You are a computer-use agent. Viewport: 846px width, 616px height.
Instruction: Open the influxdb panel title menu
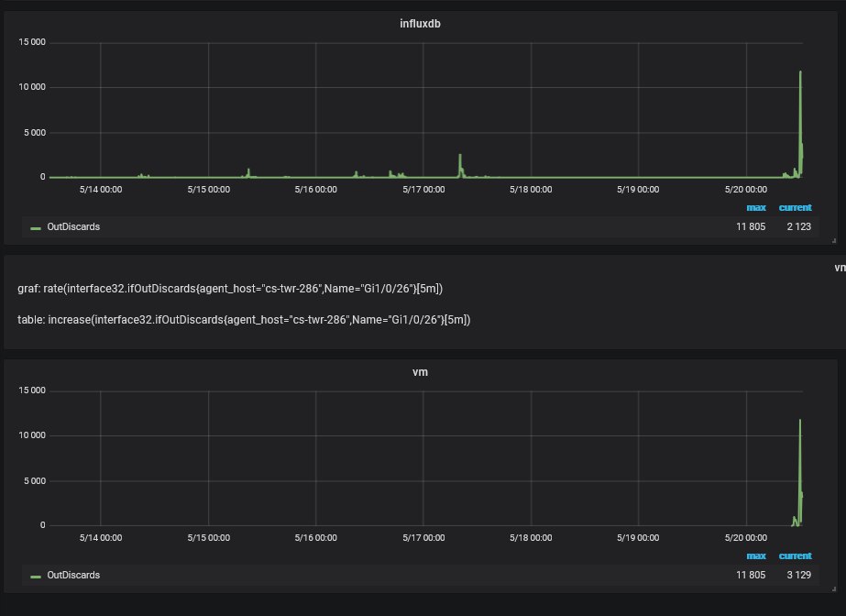coord(420,24)
